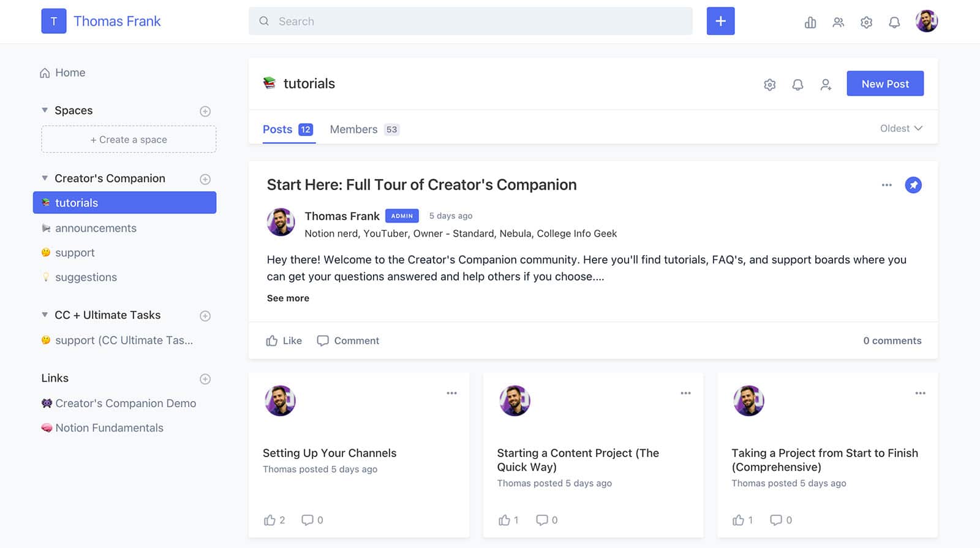Screen dimensions: 980x548
Task: Open three-dot menu on Setting Up Your Channels
Action: [x=451, y=394]
